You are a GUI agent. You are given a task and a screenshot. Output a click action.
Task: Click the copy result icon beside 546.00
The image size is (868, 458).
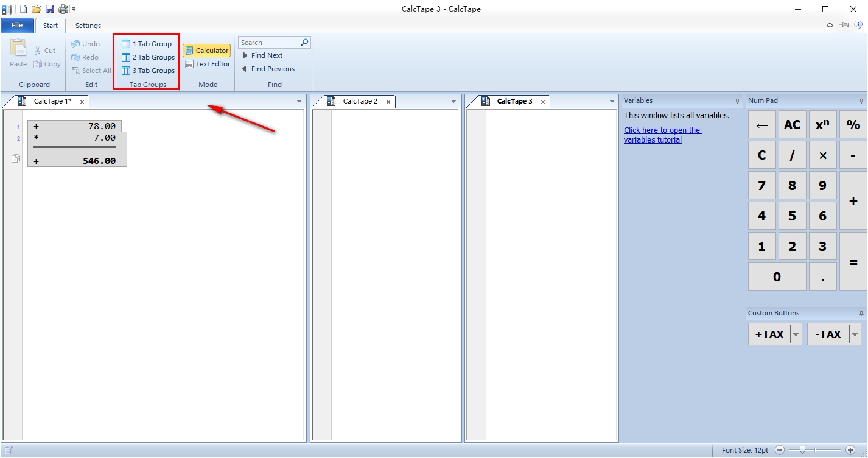point(16,159)
